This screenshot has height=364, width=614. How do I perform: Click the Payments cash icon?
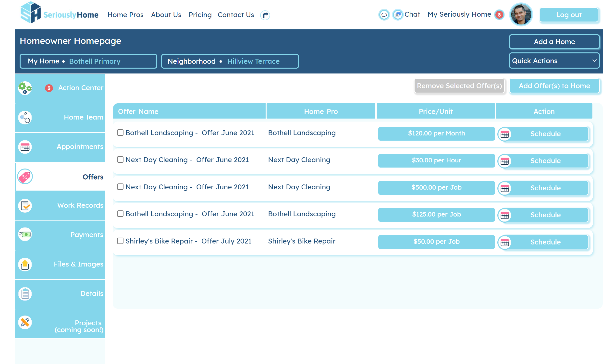click(x=25, y=234)
